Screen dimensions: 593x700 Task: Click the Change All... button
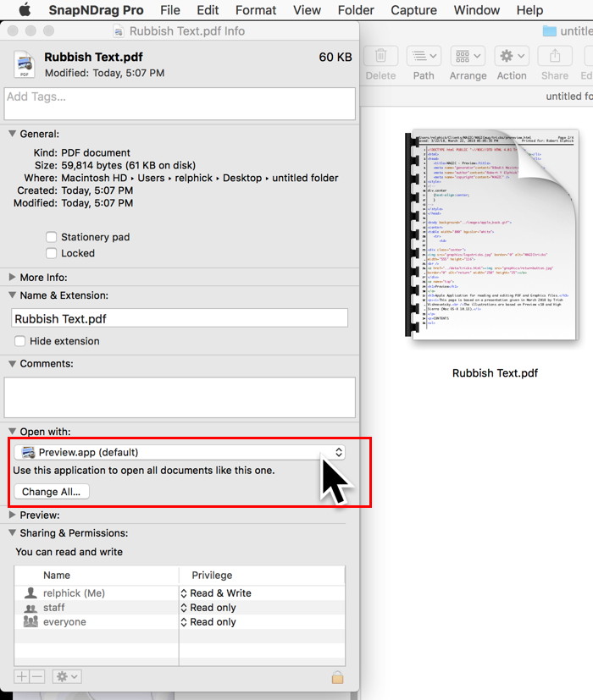pyautogui.click(x=52, y=492)
